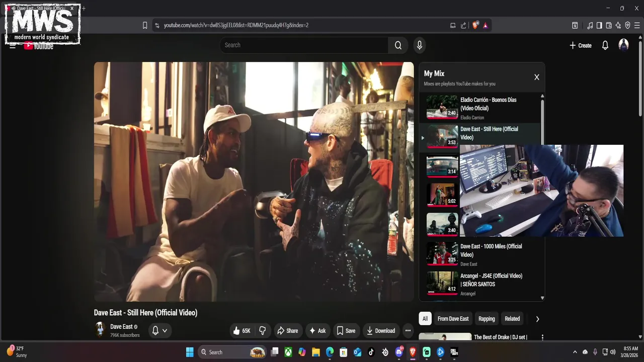Open the Dave East channel name link
Screen dimensions: 644x362
coord(121,327)
